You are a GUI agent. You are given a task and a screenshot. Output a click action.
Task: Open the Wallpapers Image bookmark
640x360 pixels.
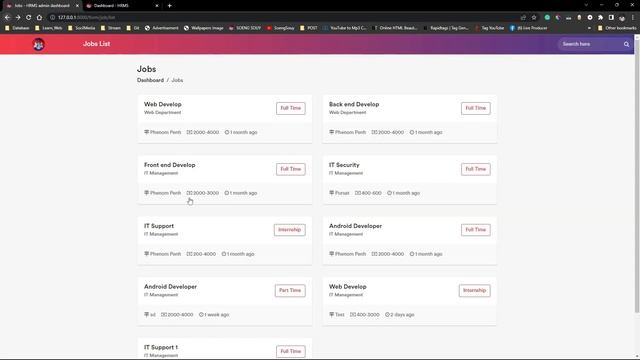(204, 28)
